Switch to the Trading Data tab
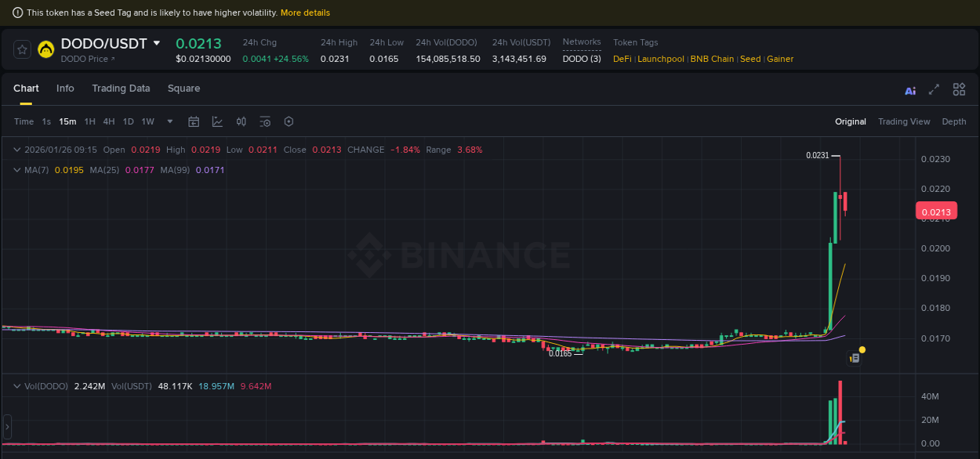Image resolution: width=980 pixels, height=459 pixels. click(121, 89)
